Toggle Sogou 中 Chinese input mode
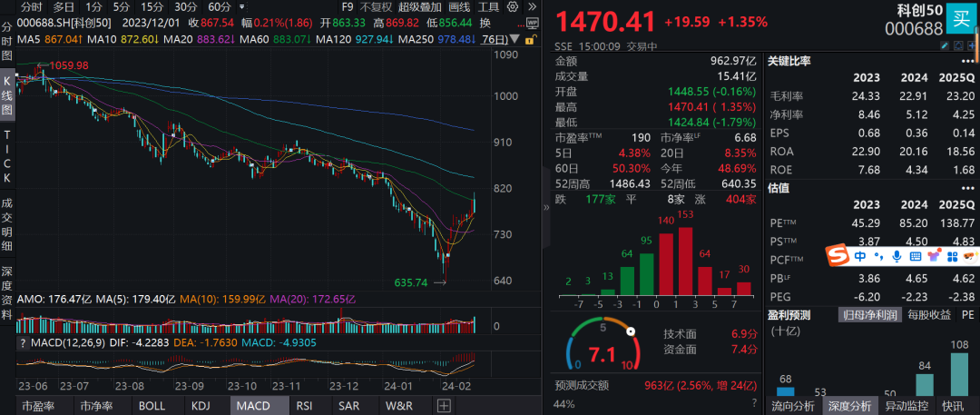The width and height of the screenshot is (980, 415). (860, 255)
